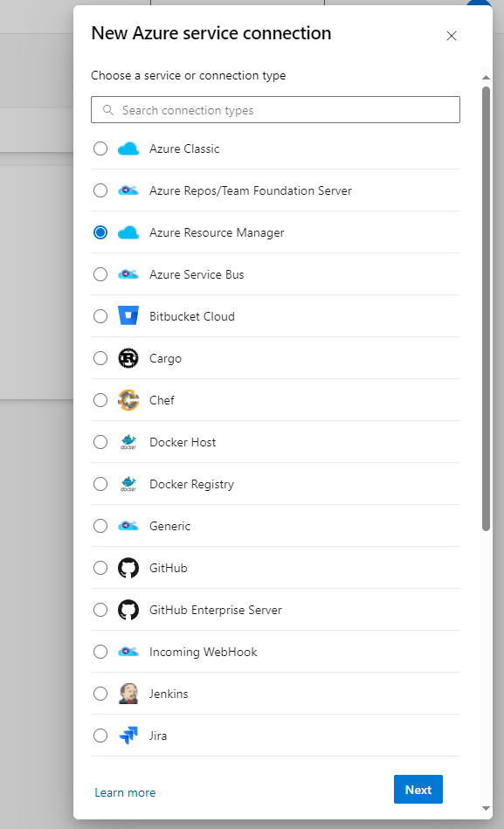Click the Cargo crate icon
This screenshot has width=504, height=829.
click(128, 358)
